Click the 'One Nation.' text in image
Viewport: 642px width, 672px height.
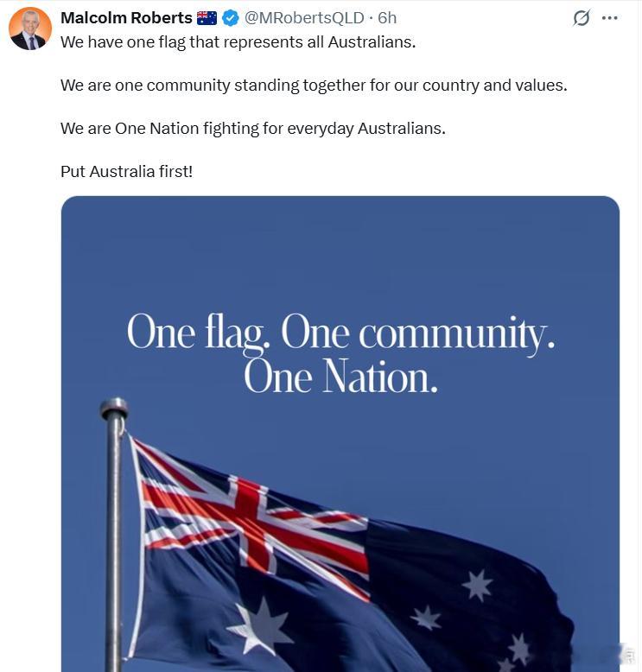(341, 377)
